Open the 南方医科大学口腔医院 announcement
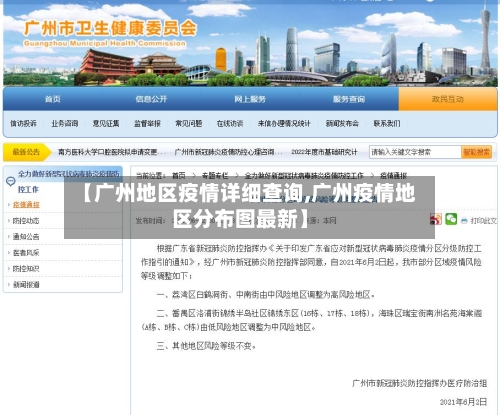The width and height of the screenshot is (500, 415). 112,152
